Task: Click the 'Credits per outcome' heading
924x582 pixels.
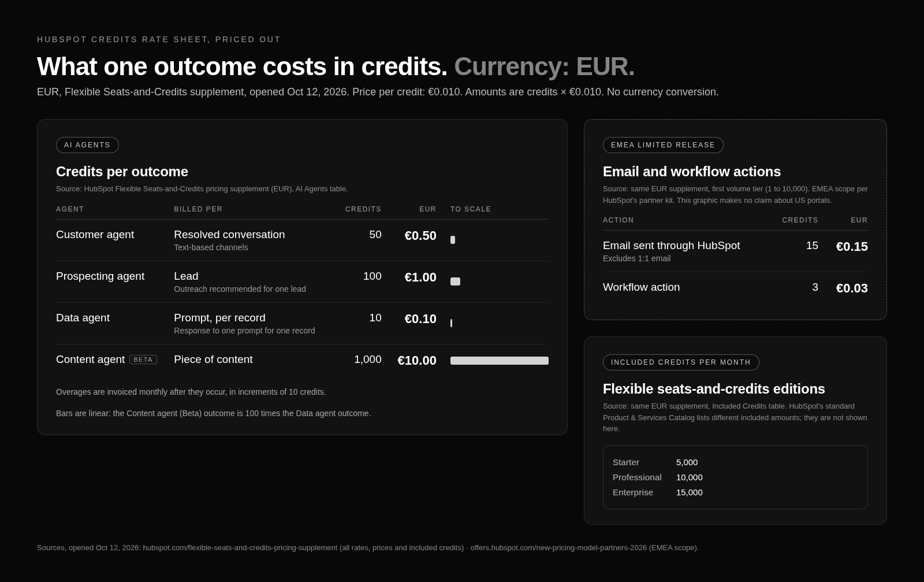Action: coord(122,172)
